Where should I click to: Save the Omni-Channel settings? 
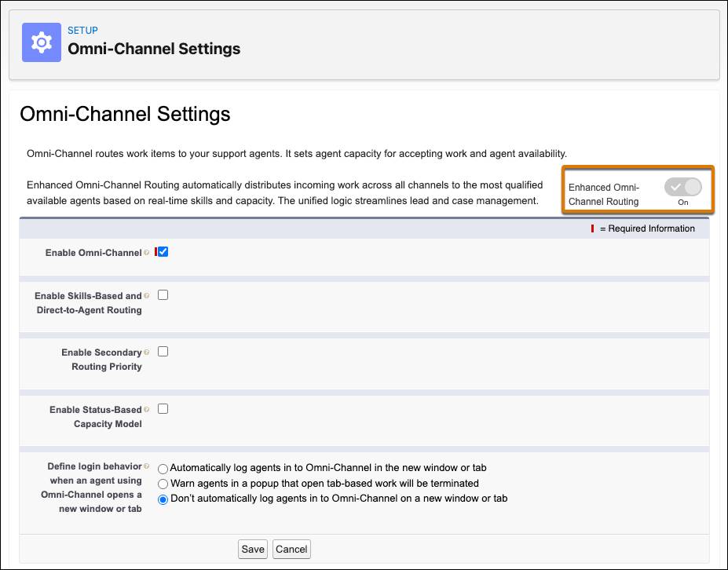point(253,549)
